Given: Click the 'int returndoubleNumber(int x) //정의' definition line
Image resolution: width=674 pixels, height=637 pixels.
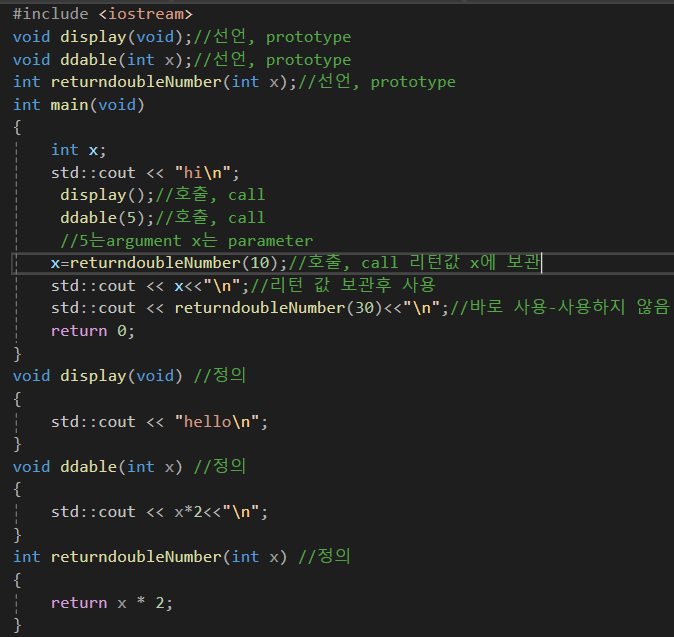Looking at the screenshot, I should 182,557.
